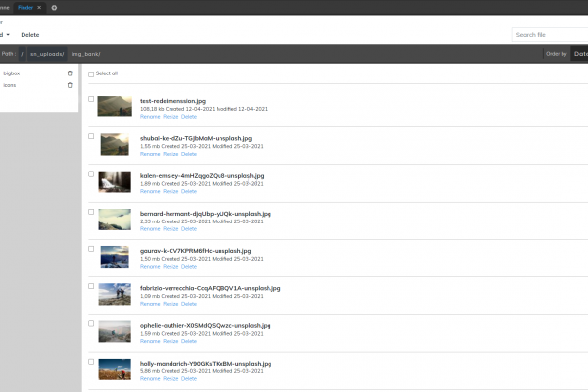The image size is (588, 392).
Task: Select the gaurav-k-CV7KPRM6fHc-unsplash.jpg checkbox
Action: tap(91, 250)
